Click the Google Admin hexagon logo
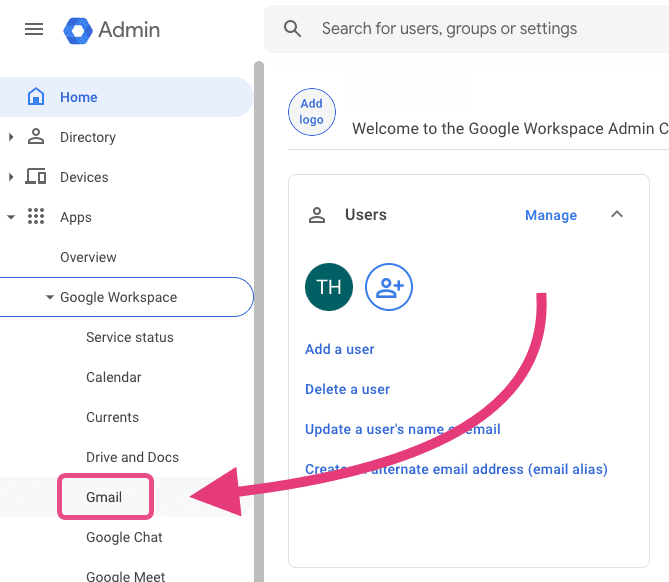The height and width of the screenshot is (582, 669). pyautogui.click(x=78, y=30)
